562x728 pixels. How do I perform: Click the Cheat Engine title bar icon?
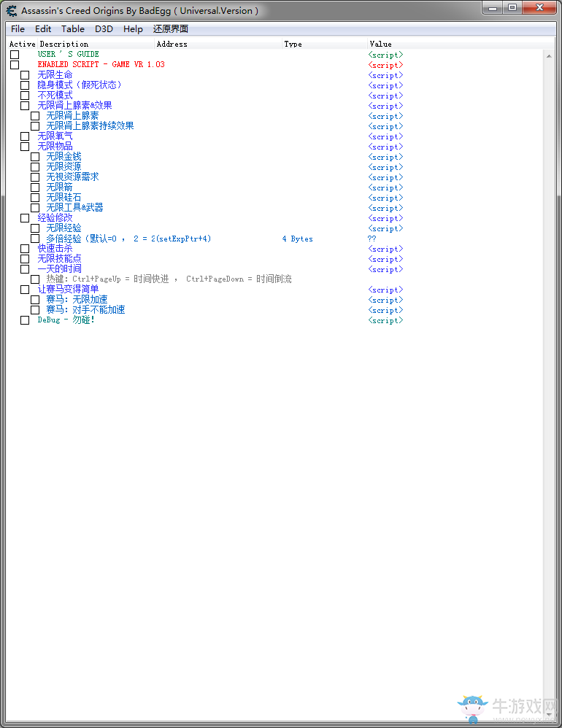(12, 10)
